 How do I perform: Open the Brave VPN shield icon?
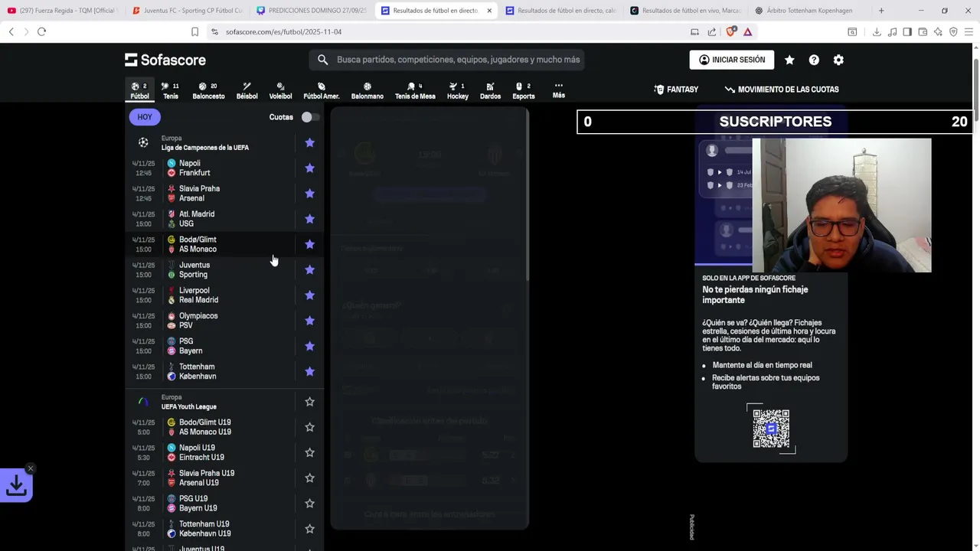pos(953,31)
